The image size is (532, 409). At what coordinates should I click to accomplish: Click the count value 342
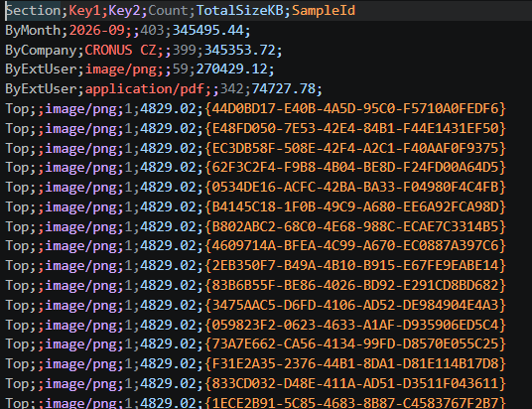click(x=231, y=89)
